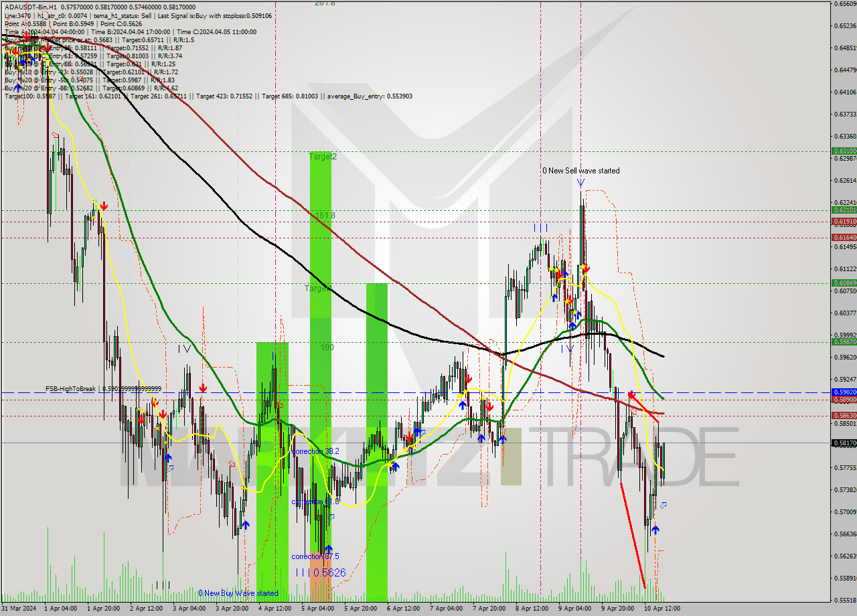The height and width of the screenshot is (616, 857).
Task: Click the 'I I I 0.5626' wave label
Action: click(321, 572)
